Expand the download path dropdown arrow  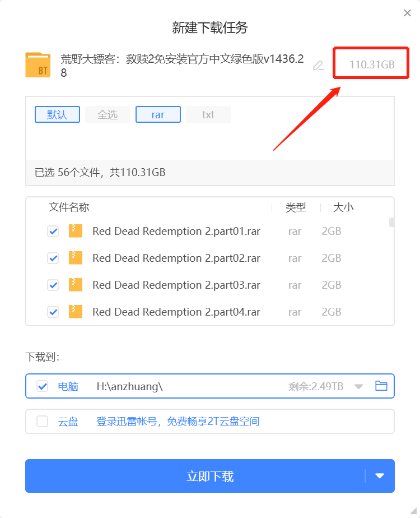pos(358,386)
